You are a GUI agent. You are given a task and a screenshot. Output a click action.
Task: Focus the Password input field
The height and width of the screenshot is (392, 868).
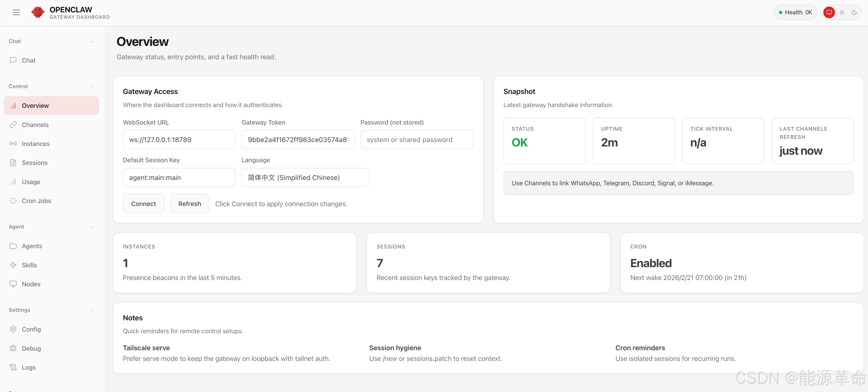(417, 140)
